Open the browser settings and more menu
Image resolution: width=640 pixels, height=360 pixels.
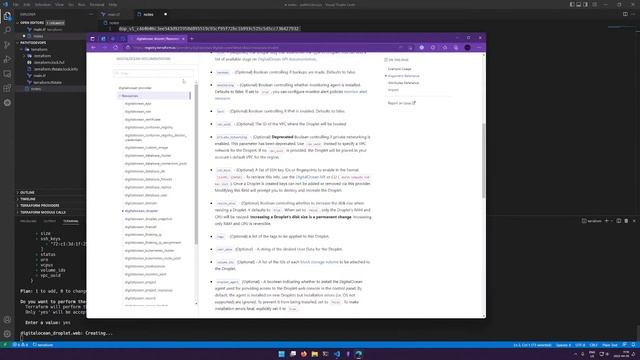[479, 47]
